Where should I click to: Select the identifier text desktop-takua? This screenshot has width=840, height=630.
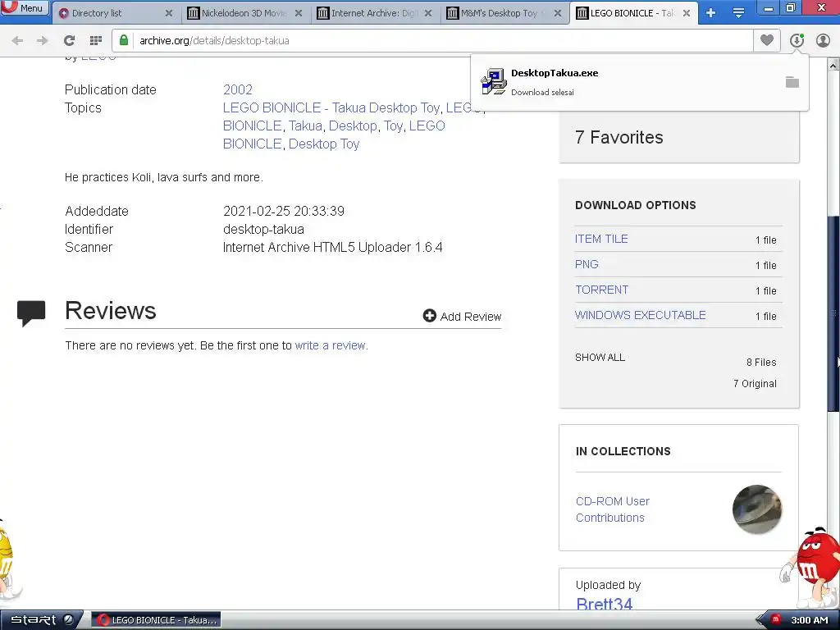pyautogui.click(x=263, y=230)
